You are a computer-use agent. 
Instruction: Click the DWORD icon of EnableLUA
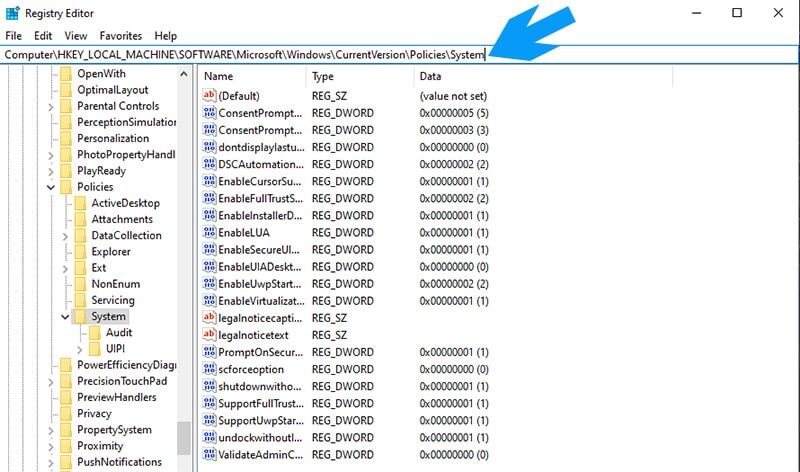coord(209,232)
